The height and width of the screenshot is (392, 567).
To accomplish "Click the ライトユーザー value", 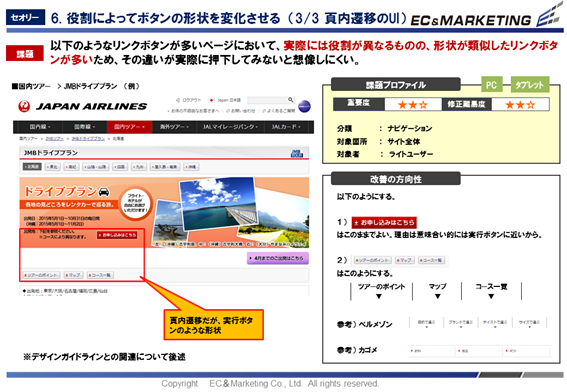I will pos(411,154).
